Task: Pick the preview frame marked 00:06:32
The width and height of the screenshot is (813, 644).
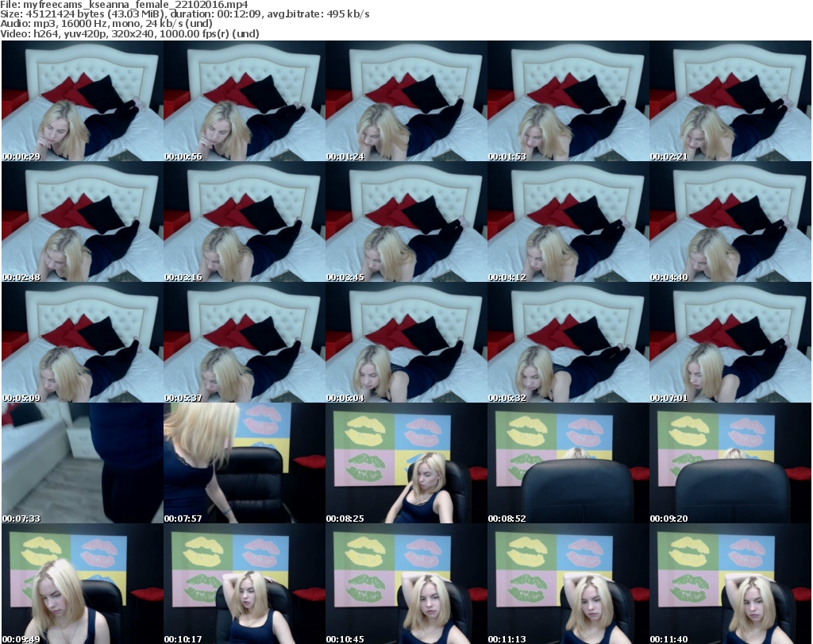Action: pos(568,342)
